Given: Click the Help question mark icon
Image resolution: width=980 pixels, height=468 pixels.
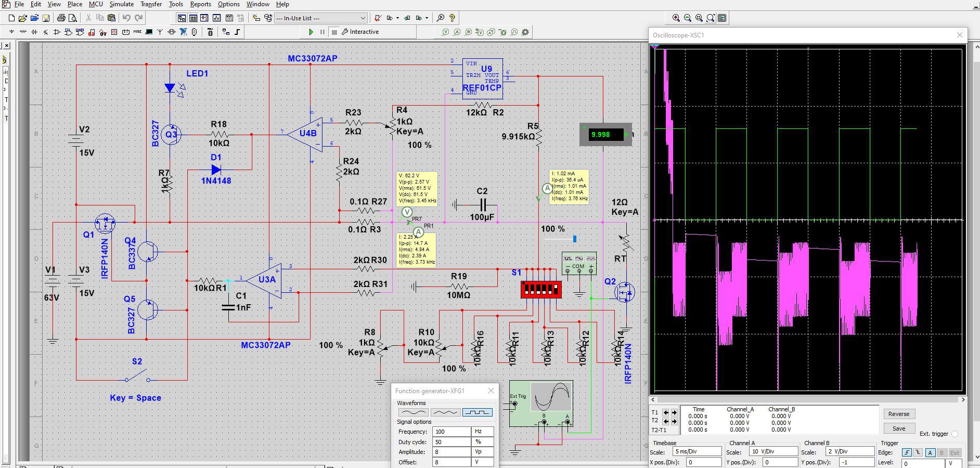Looking at the screenshot, I should coord(452,18).
